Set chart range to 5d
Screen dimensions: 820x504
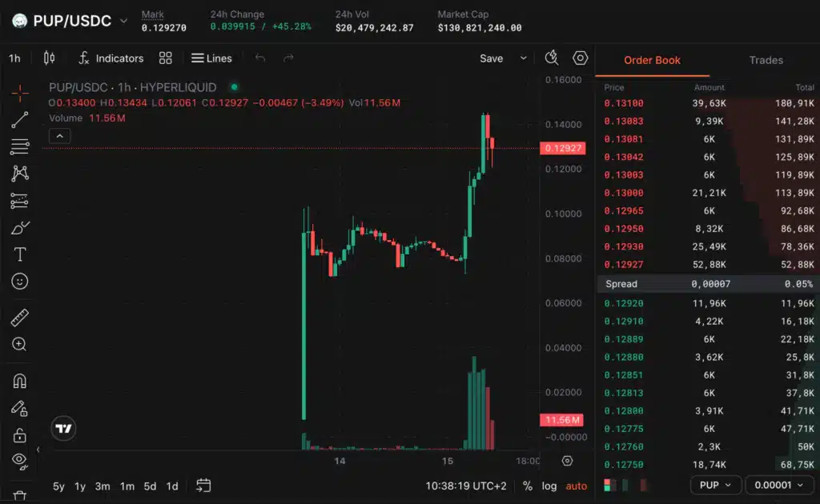(x=150, y=486)
